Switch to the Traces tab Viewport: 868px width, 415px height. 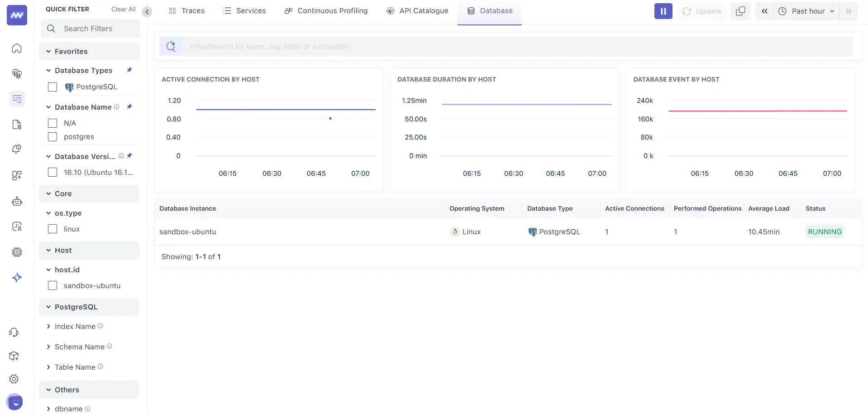(186, 10)
